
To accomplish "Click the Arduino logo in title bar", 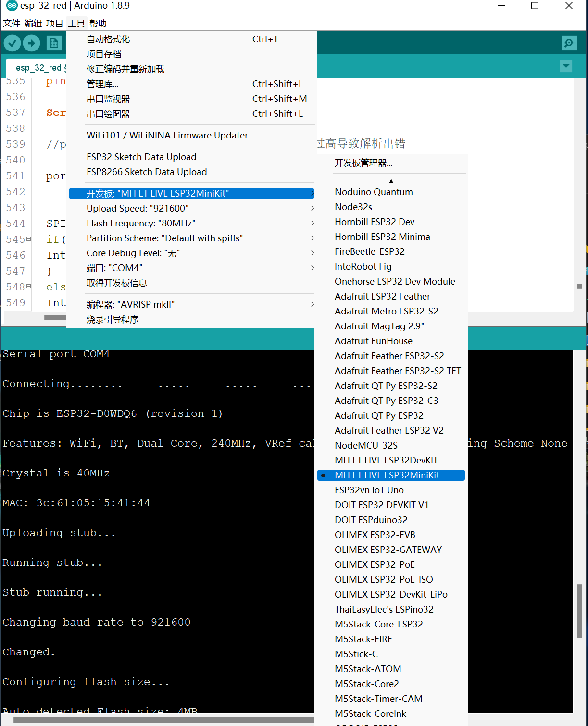I will tap(12, 6).
